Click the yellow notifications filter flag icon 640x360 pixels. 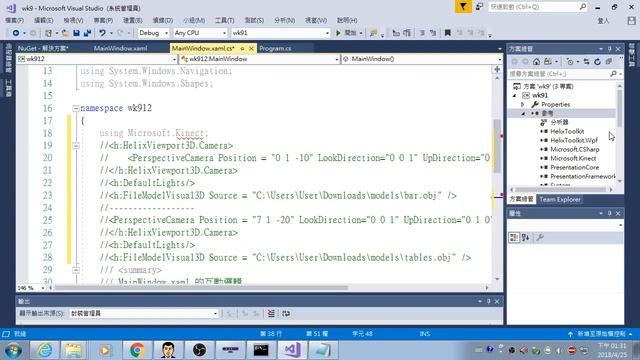(463, 7)
